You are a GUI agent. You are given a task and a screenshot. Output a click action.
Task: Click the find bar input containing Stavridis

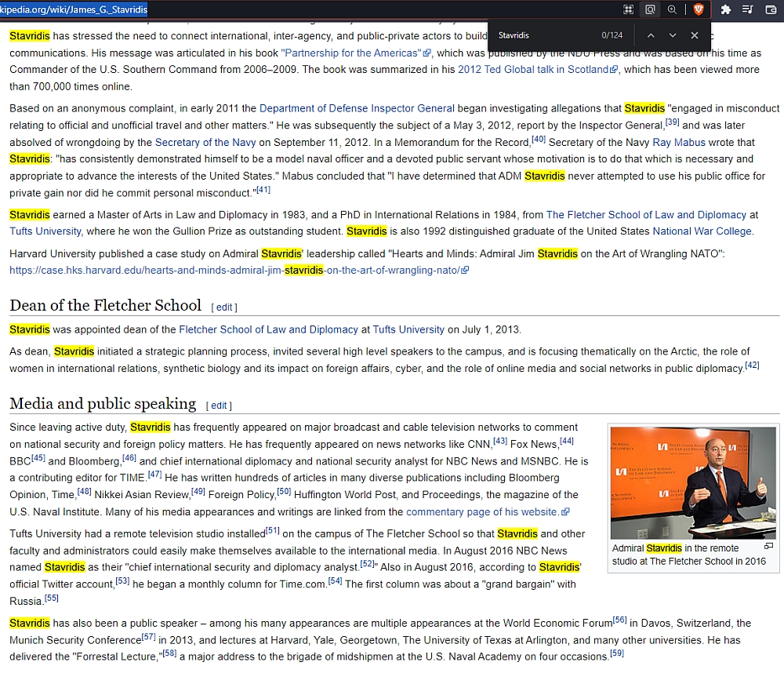pyautogui.click(x=545, y=35)
